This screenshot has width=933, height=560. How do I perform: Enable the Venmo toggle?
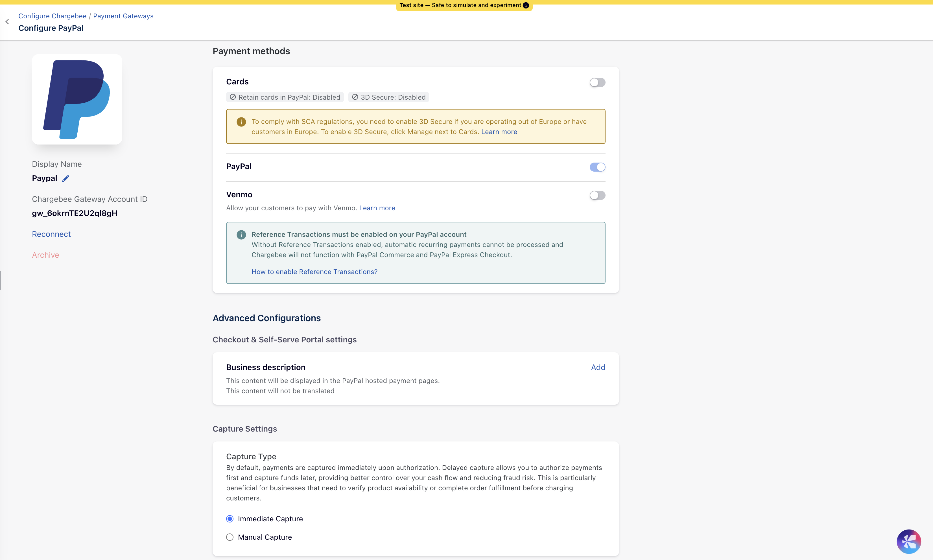597,195
